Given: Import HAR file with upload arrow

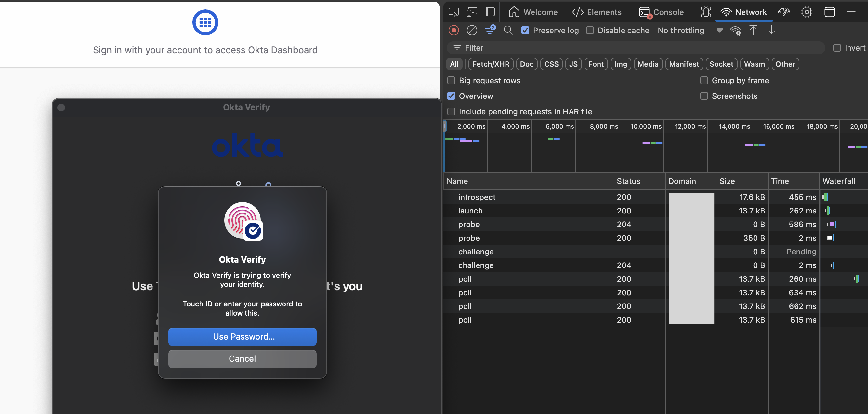Looking at the screenshot, I should (753, 30).
